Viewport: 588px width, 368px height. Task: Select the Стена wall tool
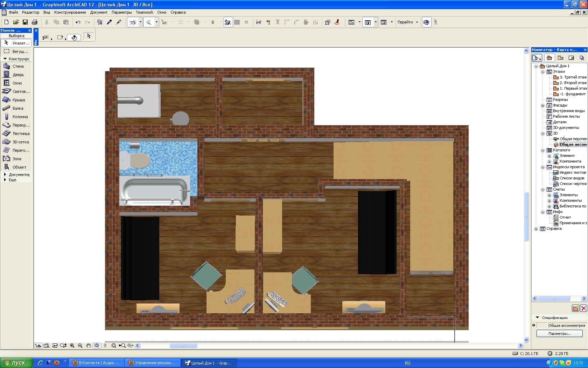click(x=16, y=66)
